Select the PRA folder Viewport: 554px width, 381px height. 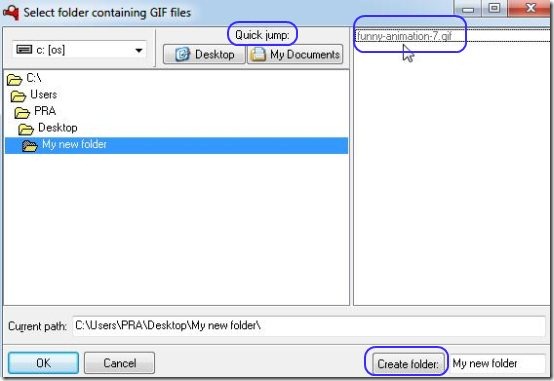(45, 111)
